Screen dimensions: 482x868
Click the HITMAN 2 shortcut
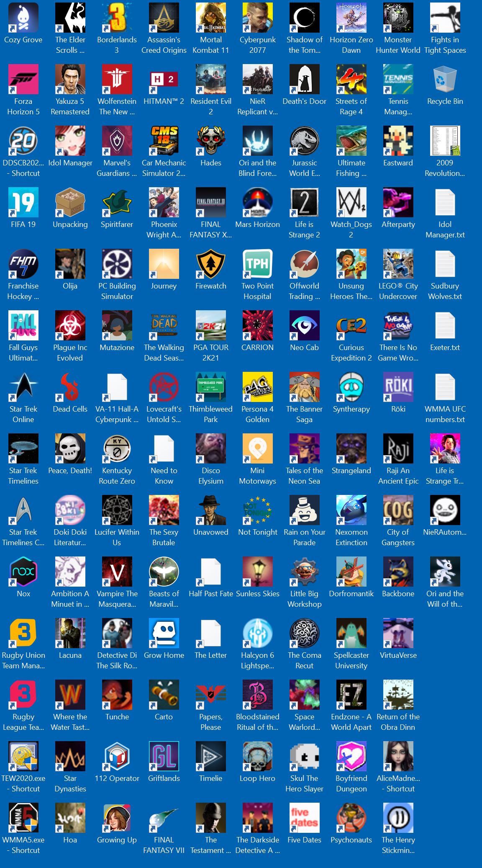tap(164, 79)
